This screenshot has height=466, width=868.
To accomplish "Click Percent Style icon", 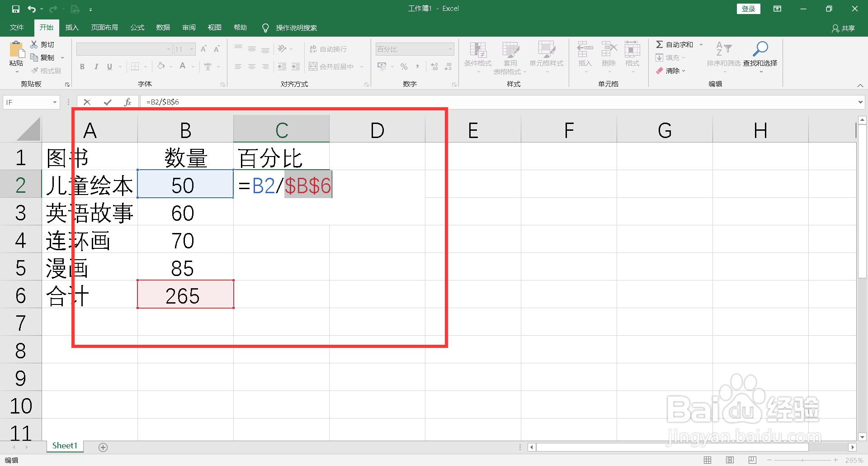I will [404, 67].
